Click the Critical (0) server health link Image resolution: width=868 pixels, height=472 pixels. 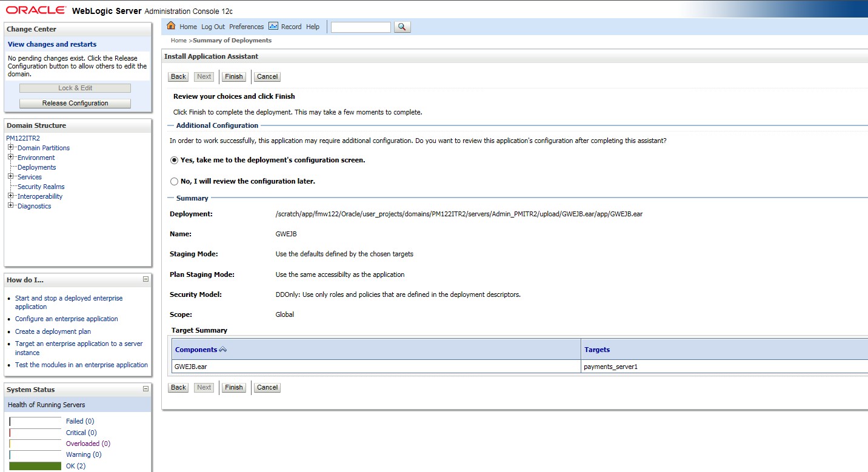[x=81, y=433]
